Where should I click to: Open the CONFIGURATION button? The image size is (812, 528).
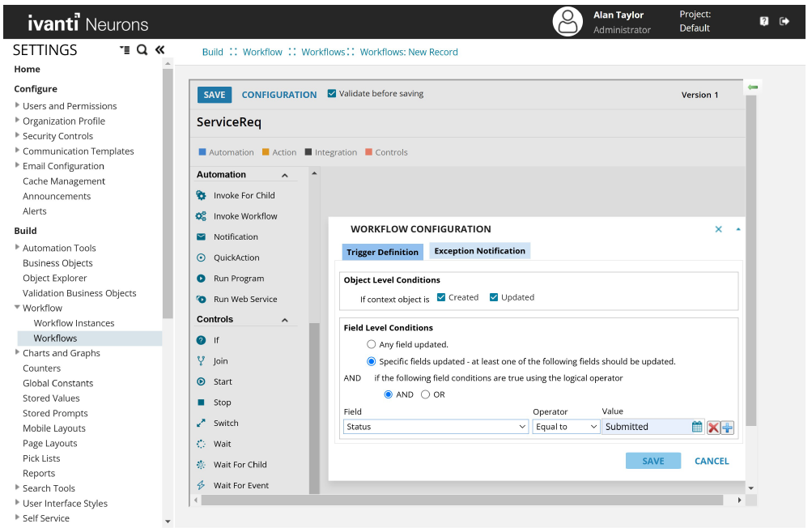point(279,95)
